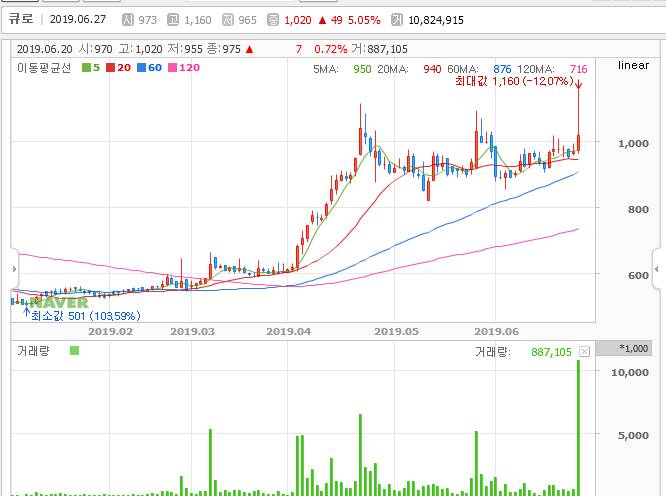Screen dimensions: 666x496
Task: Click the 2019.02 axis label
Action: pyautogui.click(x=110, y=332)
